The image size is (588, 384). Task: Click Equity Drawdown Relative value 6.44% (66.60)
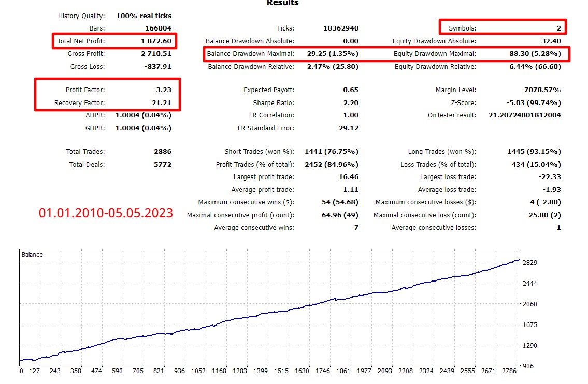coord(535,66)
